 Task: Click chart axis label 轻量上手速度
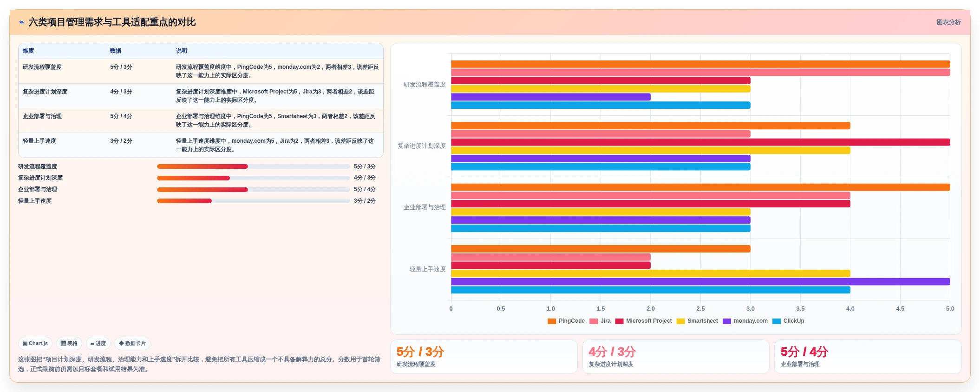pyautogui.click(x=427, y=269)
